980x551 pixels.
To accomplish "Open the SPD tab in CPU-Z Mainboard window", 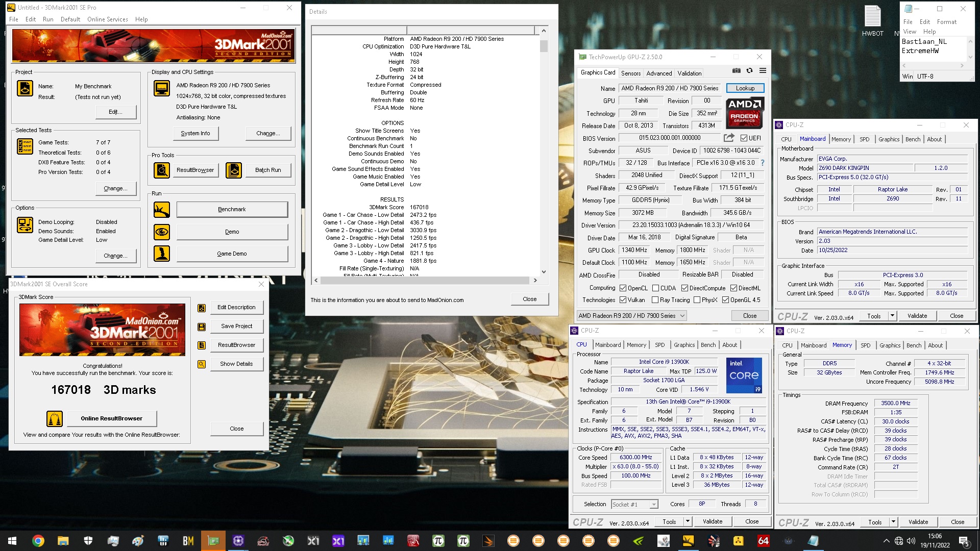I will tap(864, 139).
